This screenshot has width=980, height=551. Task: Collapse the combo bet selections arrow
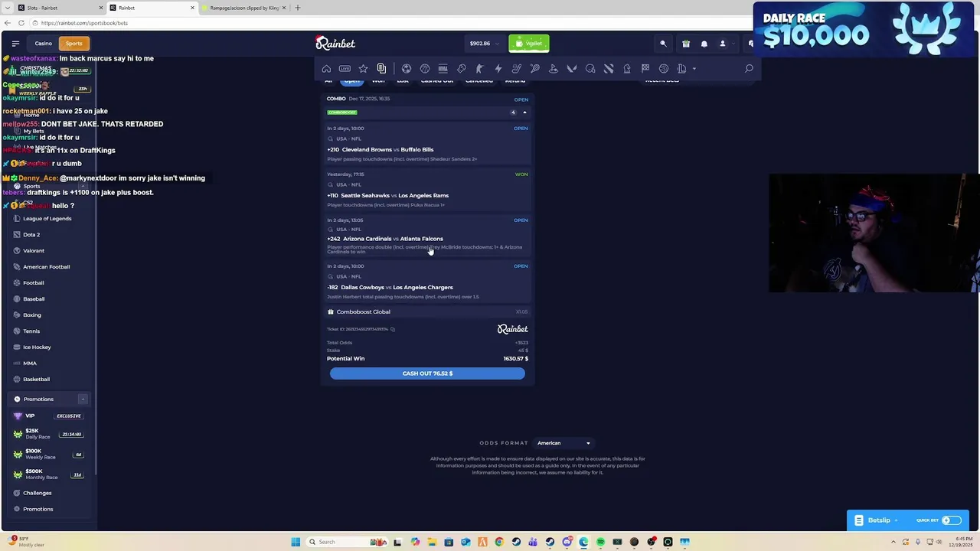(x=524, y=112)
